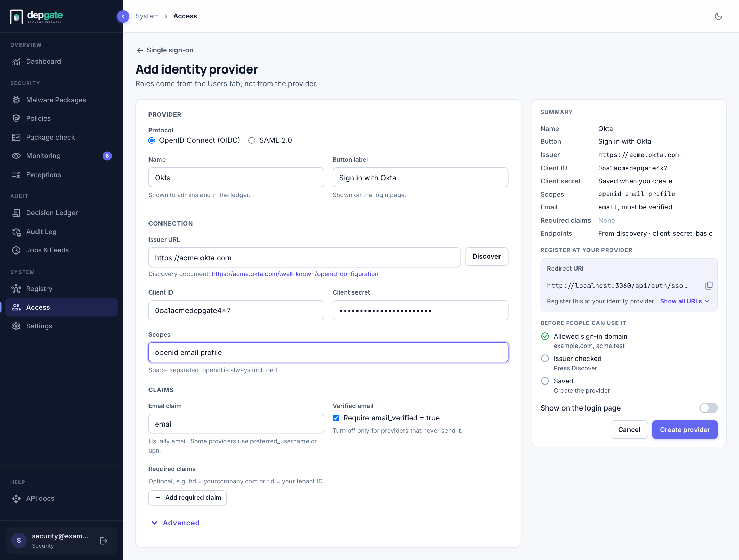Collapse the sidebar with the arrow button
Image resolution: width=739 pixels, height=560 pixels.
[x=123, y=16]
